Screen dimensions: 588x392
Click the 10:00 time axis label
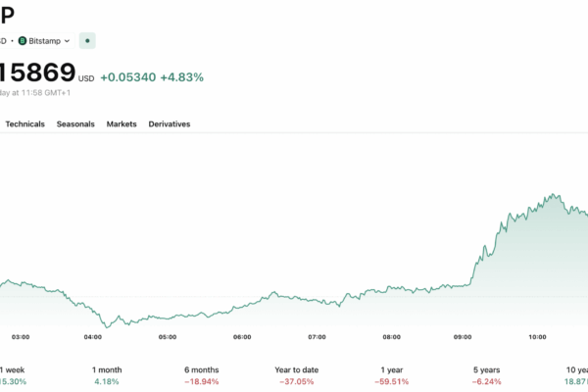pos(537,337)
